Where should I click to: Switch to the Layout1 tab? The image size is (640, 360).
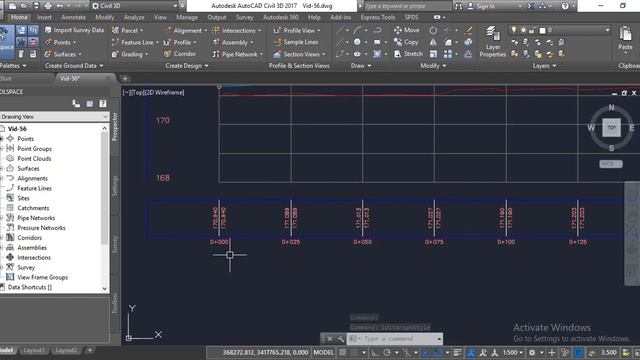pyautogui.click(x=34, y=350)
